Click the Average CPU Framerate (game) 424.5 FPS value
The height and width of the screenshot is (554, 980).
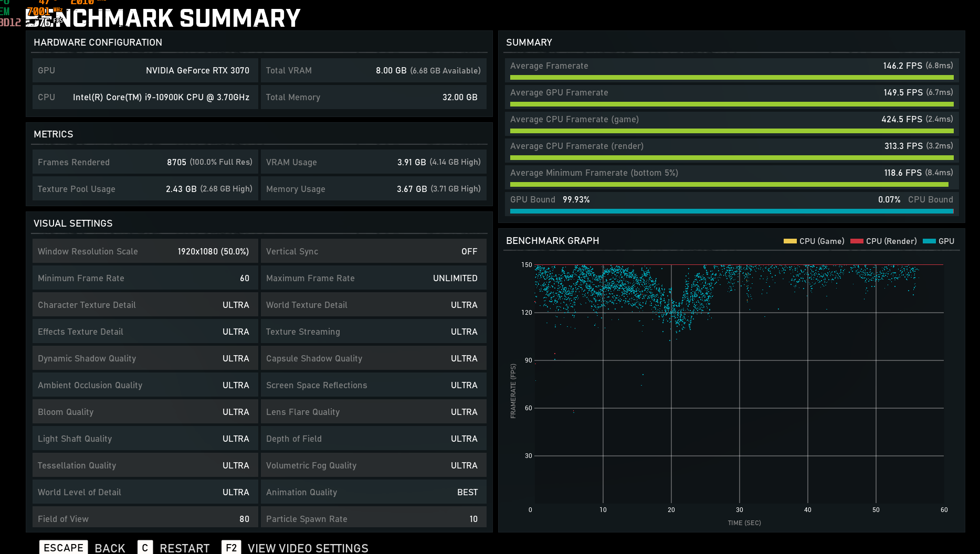[x=902, y=119]
